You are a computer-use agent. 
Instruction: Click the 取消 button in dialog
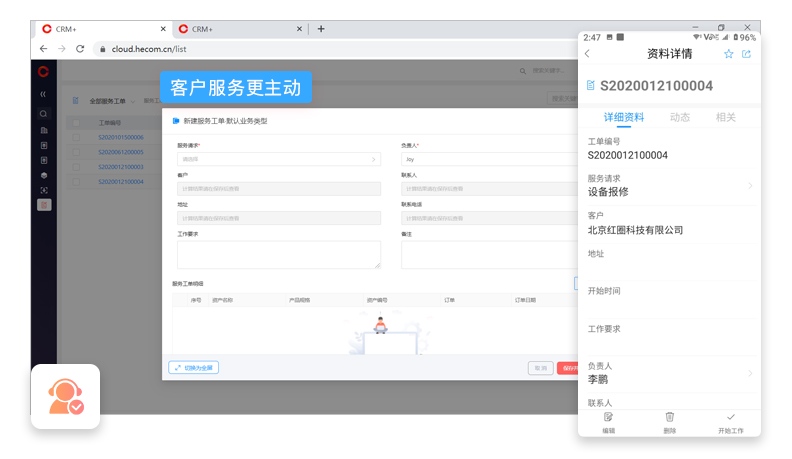(540, 368)
